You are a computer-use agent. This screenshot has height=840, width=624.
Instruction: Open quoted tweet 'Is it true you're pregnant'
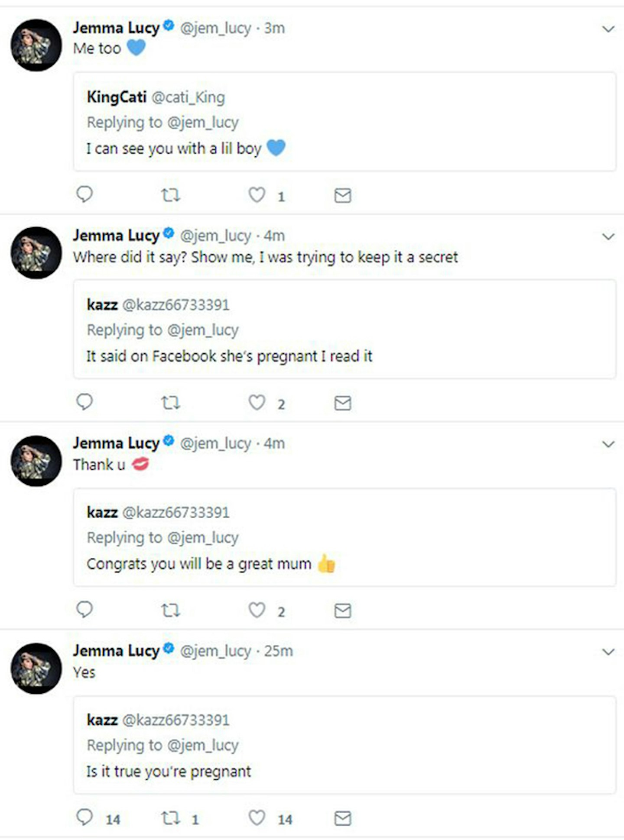click(344, 745)
